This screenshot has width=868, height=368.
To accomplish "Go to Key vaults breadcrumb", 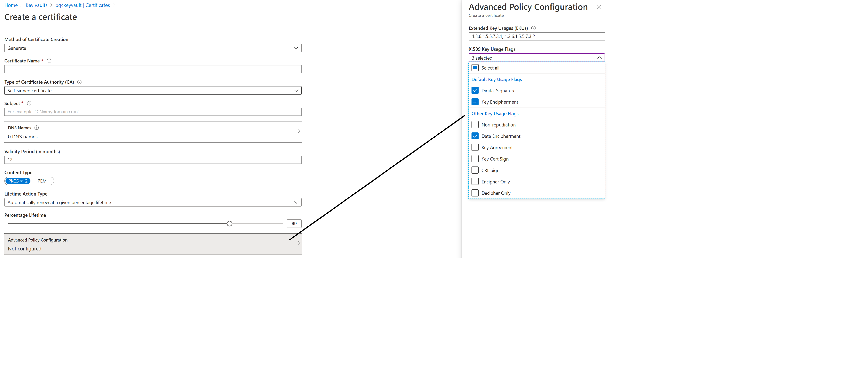I will (x=36, y=5).
